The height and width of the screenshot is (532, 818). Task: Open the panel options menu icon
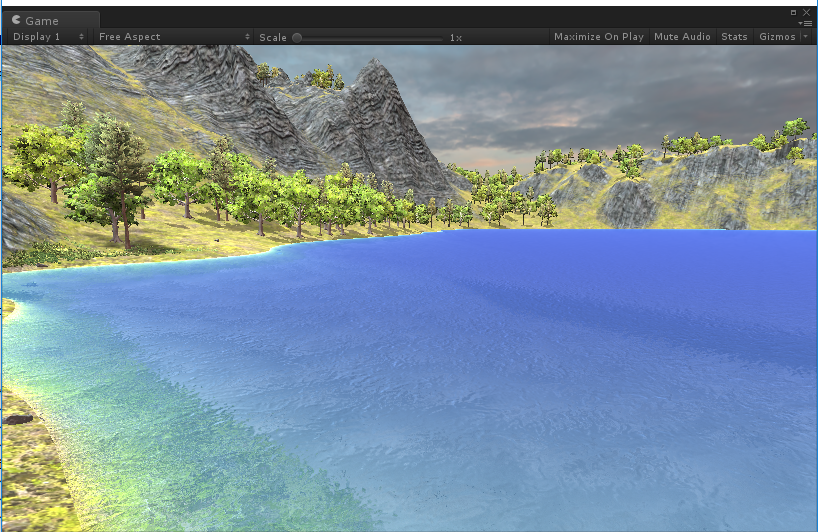click(806, 23)
